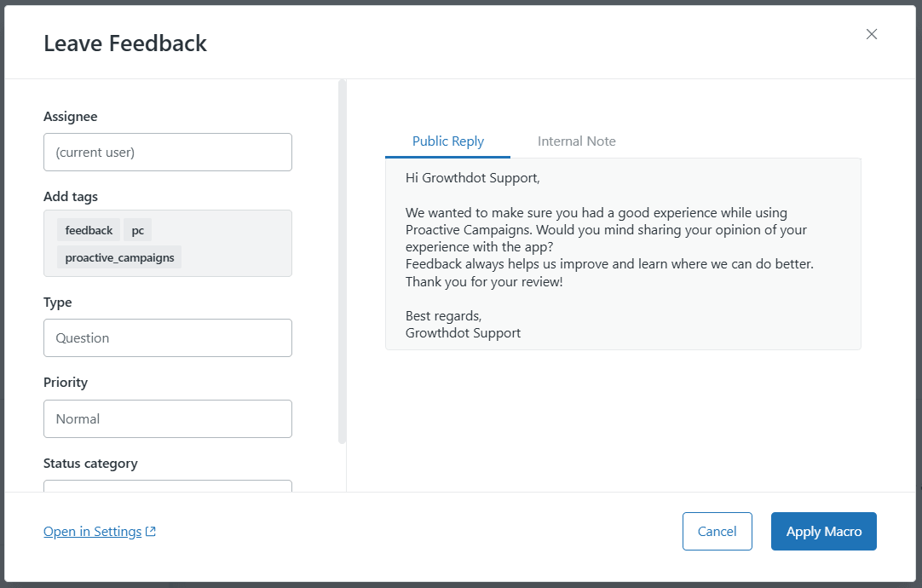Click the left panel scrollbar
Viewport: 922px width, 588px height.
[x=342, y=256]
